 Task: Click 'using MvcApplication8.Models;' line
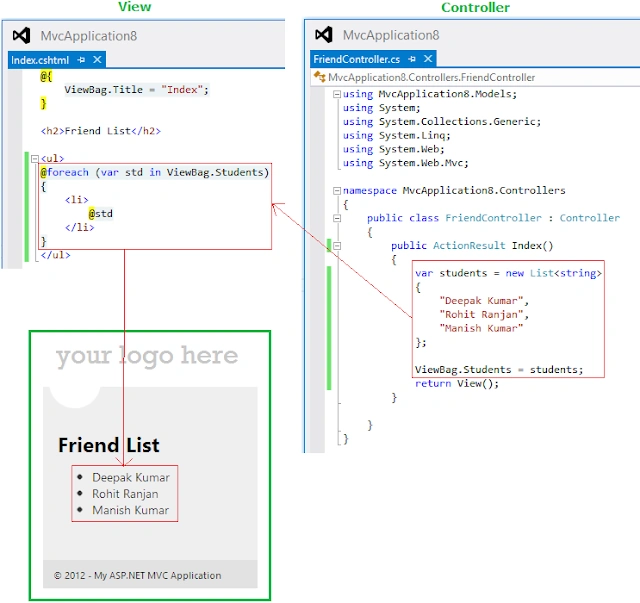click(x=430, y=94)
